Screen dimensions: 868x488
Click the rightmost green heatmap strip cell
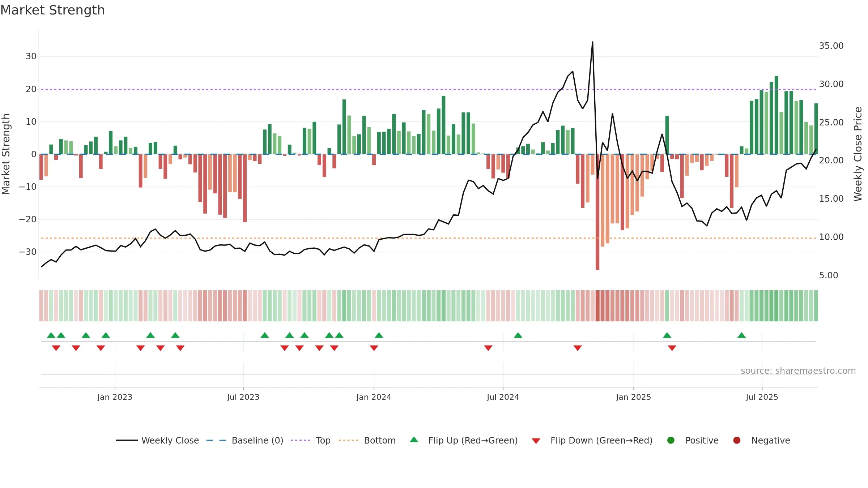pos(816,306)
